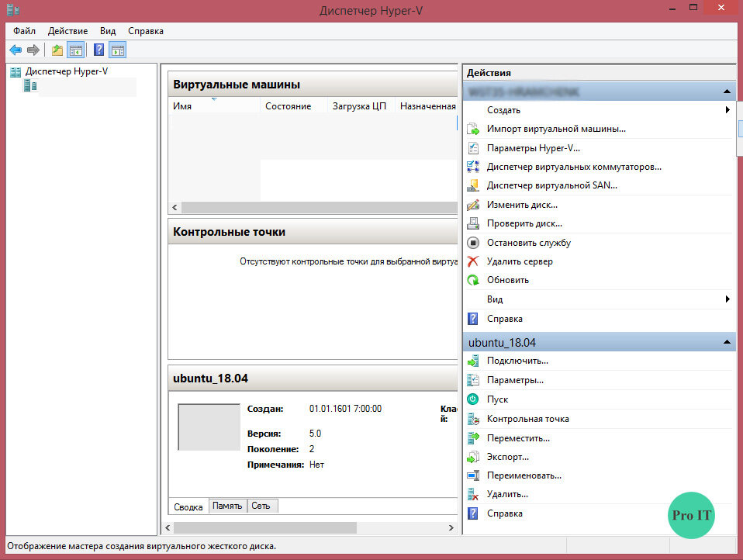Click the Экспорт icon
The image size is (743, 560).
coord(473,457)
